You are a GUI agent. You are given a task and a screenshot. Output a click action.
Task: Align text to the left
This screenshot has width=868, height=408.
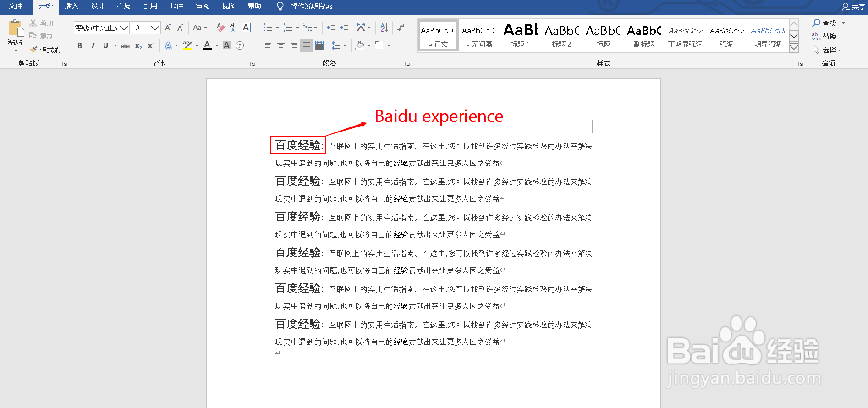pos(268,45)
